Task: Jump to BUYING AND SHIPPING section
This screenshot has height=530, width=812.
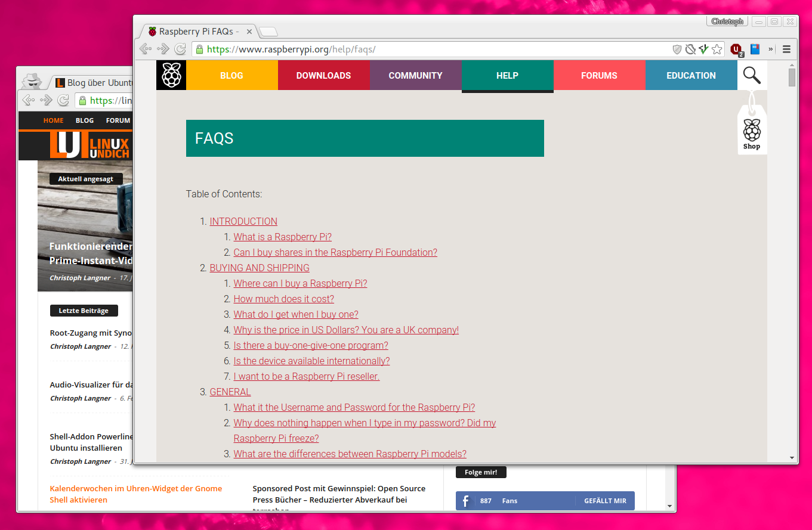Action: (260, 268)
